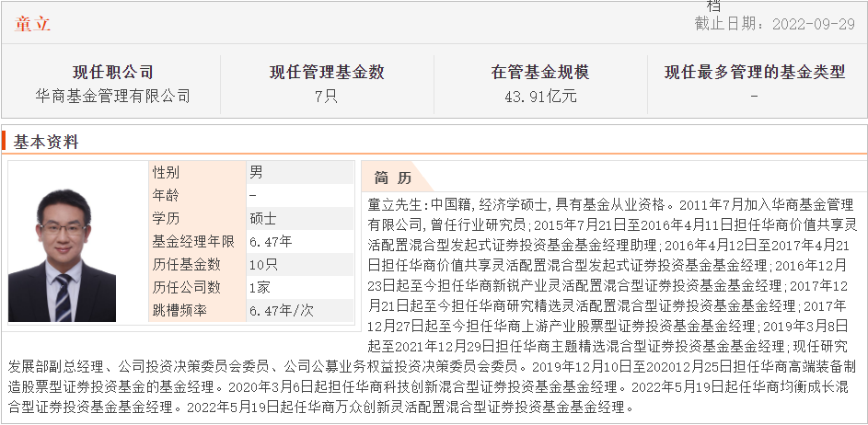Click the 历任公司数 label cell
The height and width of the screenshot is (425, 868).
198,287
